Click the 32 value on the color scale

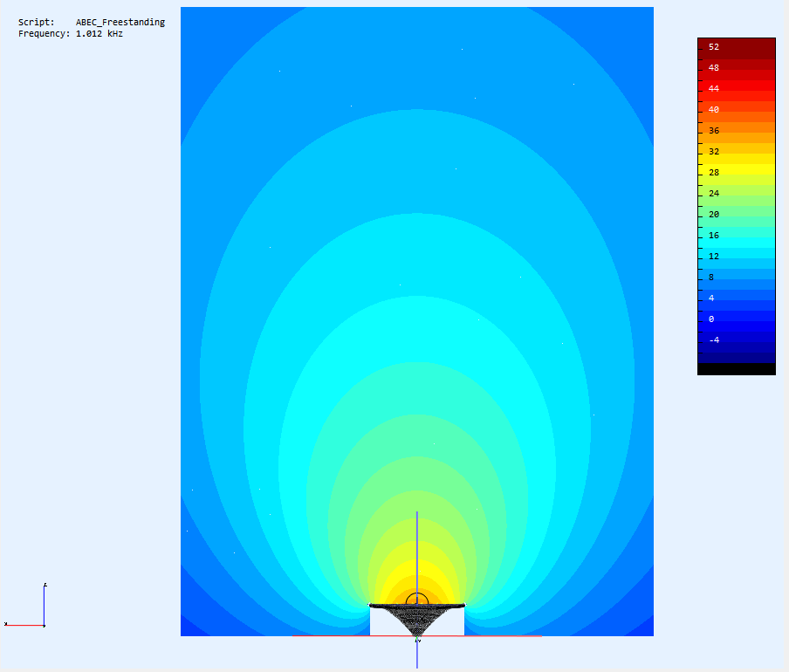point(714,151)
